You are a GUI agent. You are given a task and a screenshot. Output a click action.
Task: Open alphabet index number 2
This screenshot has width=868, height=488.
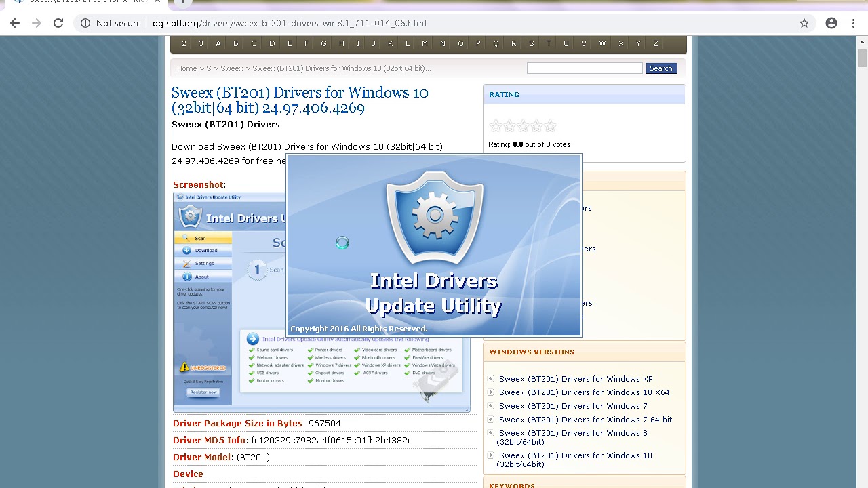pos(184,43)
